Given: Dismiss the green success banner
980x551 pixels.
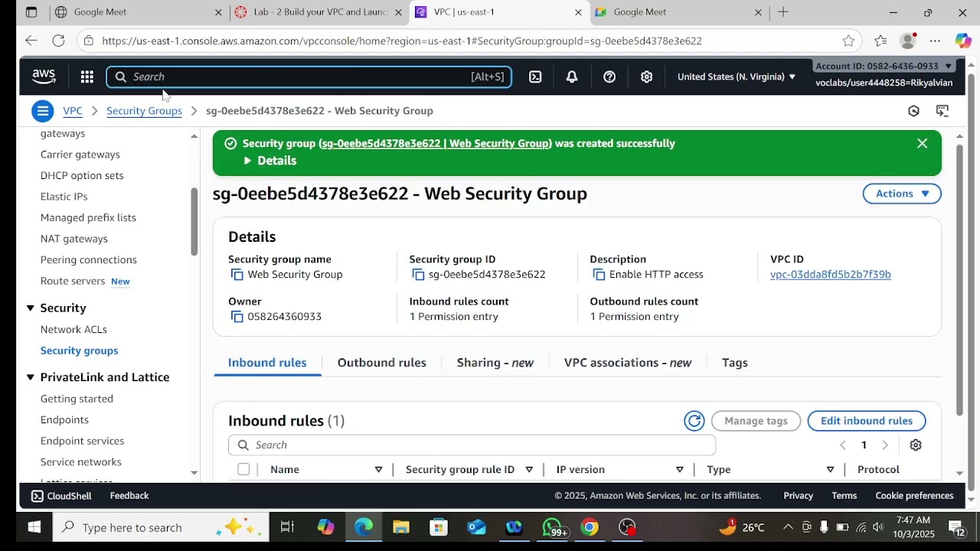Looking at the screenshot, I should (x=922, y=143).
